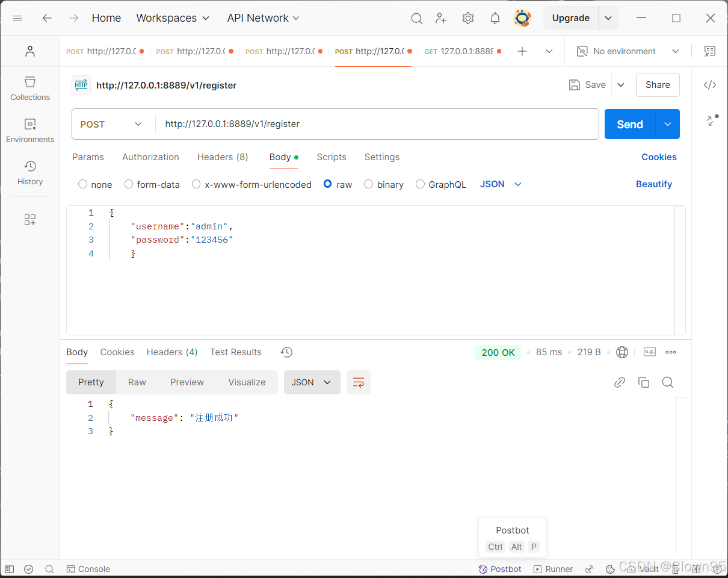Click the invite collaborators person-plus icon
Screen dimensions: 728x578
(x=442, y=19)
